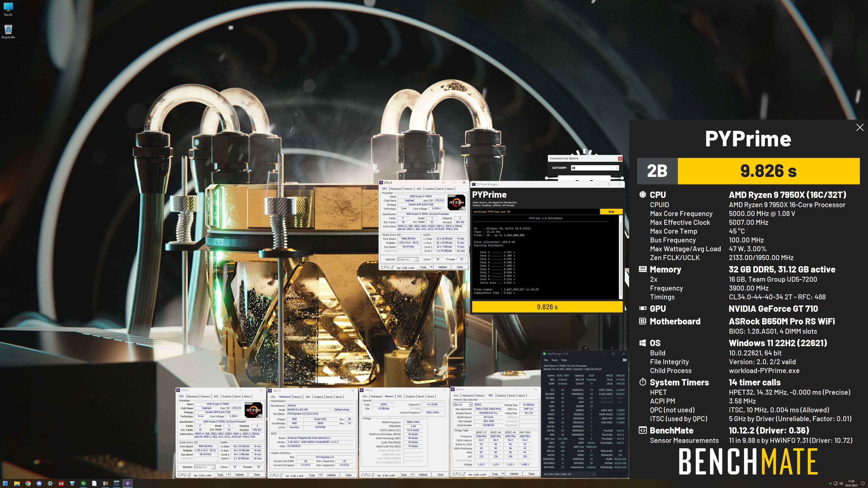
Task: Expand Tools arrow in CPU-Z Mainboard window
Action: [x=320, y=475]
